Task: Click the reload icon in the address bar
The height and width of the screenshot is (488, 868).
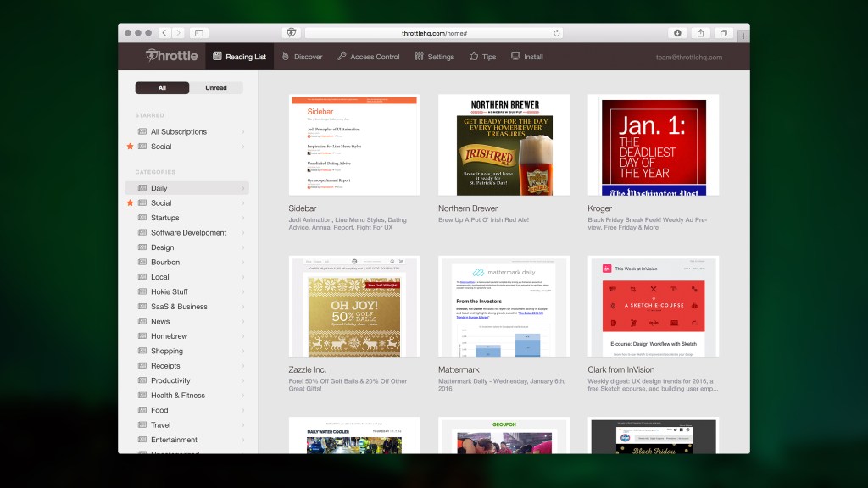Action: click(557, 33)
